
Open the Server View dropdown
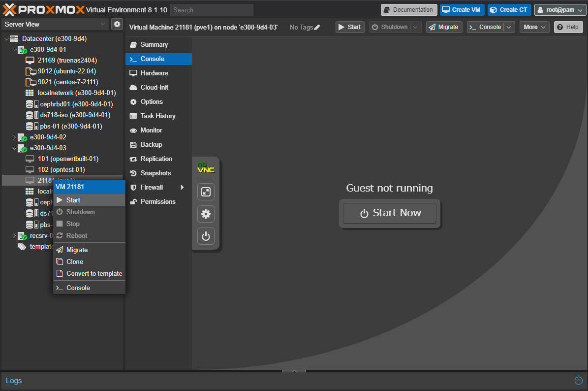pyautogui.click(x=55, y=25)
